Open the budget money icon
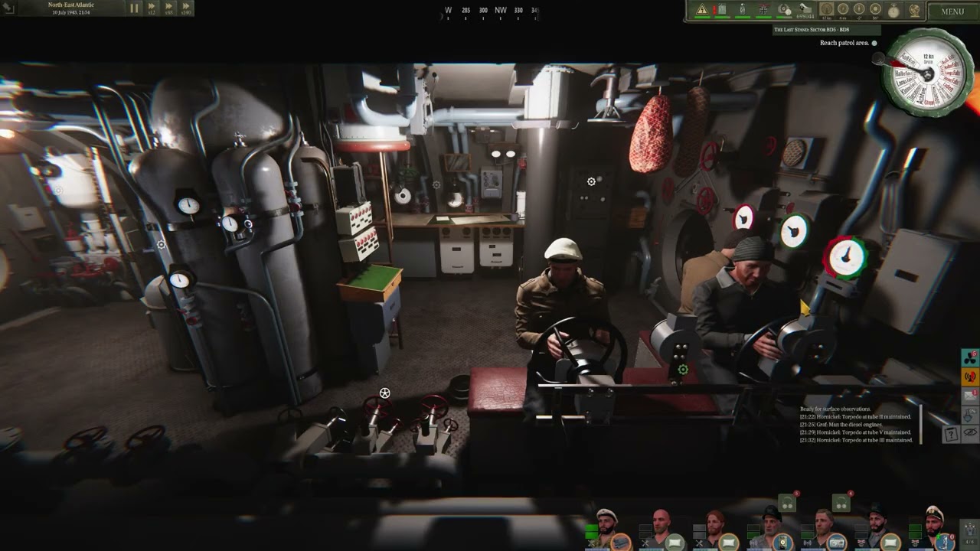This screenshot has height=551, width=980. tap(805, 10)
